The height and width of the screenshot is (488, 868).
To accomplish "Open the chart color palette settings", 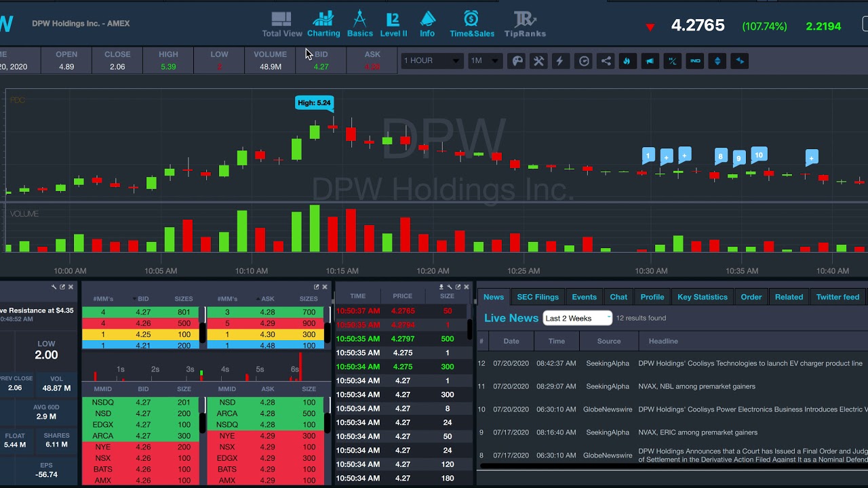I will click(x=517, y=61).
